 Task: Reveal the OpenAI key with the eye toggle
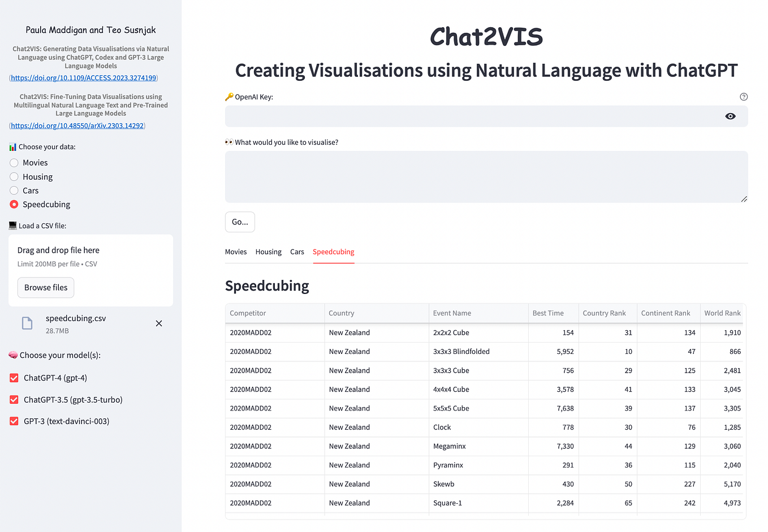point(730,116)
